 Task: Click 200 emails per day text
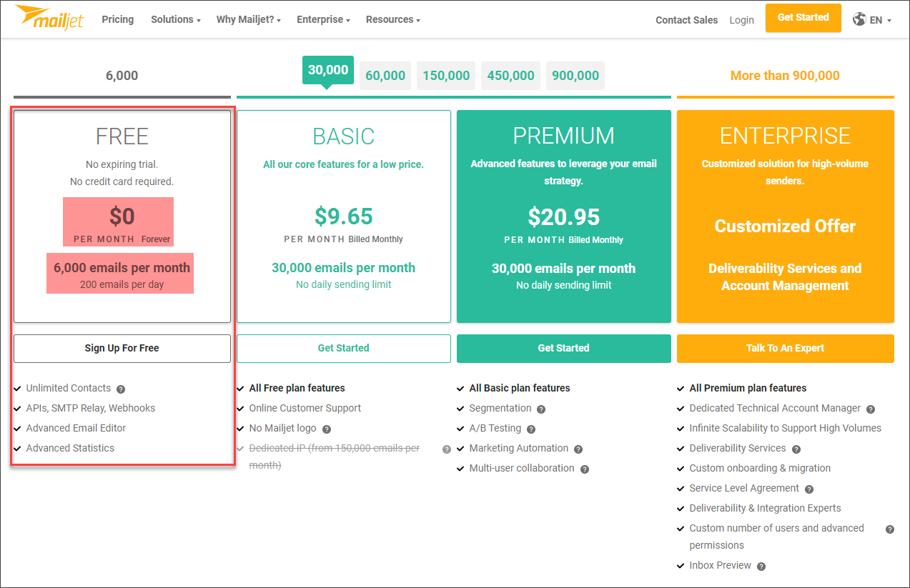122,284
